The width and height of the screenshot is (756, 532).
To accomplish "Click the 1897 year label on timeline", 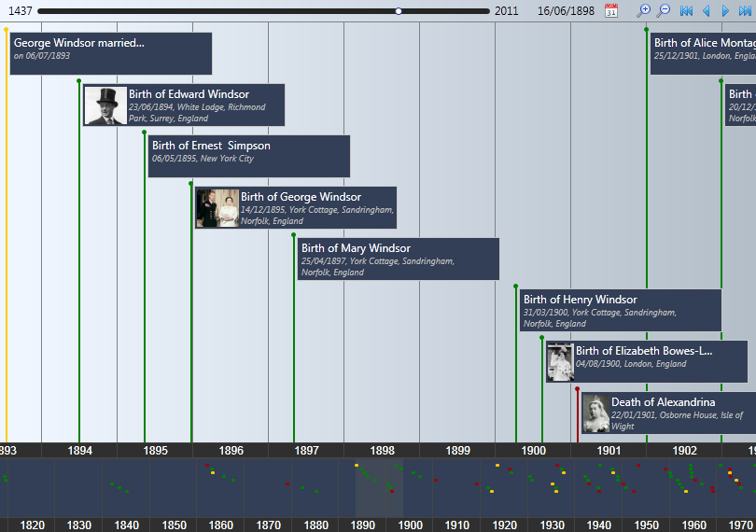I will click(307, 451).
